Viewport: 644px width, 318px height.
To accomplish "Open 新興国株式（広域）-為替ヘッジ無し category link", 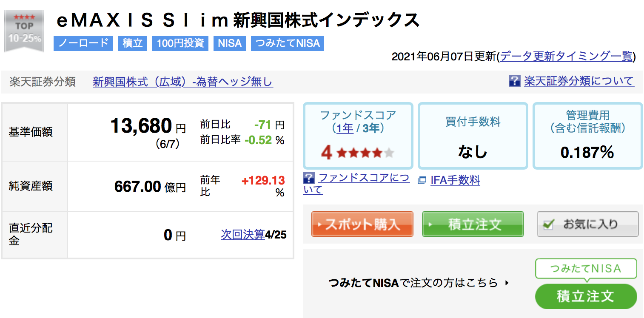I will (x=183, y=82).
